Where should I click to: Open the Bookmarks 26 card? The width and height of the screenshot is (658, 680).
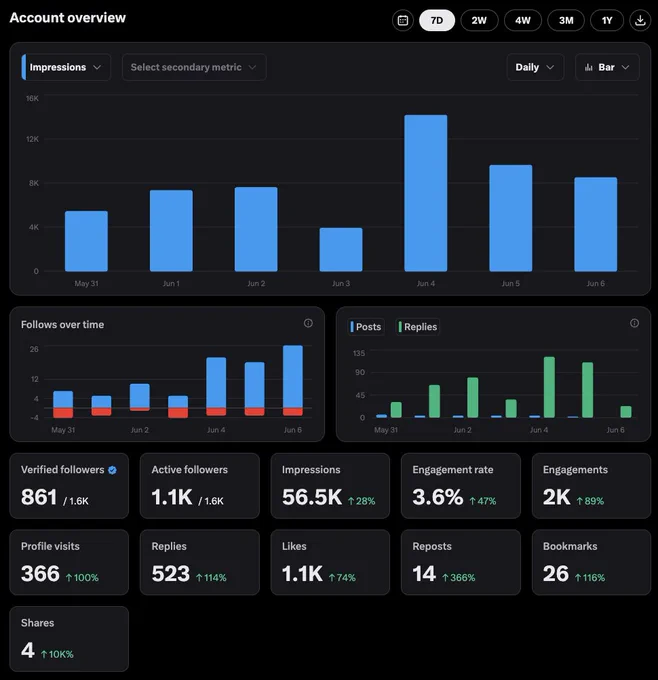[x=591, y=562]
